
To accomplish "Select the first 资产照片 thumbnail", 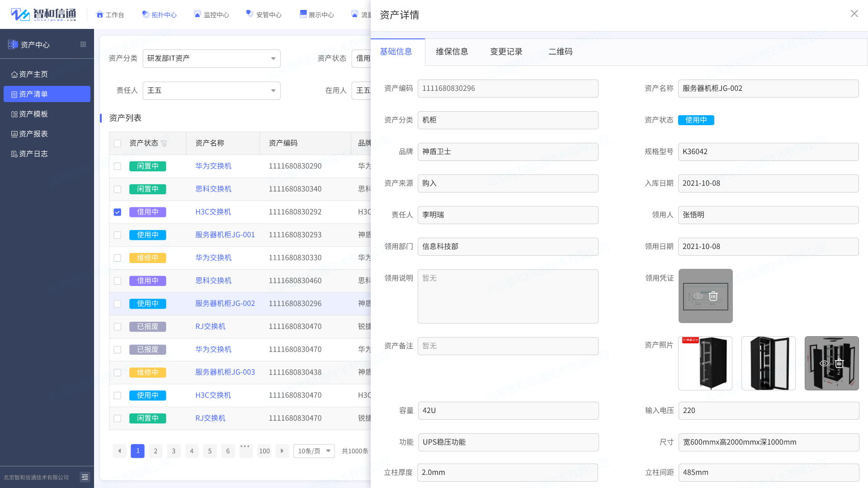I will pyautogui.click(x=705, y=363).
